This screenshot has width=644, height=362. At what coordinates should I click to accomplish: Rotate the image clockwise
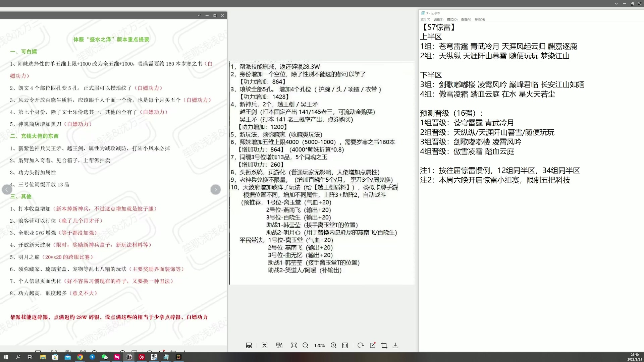[x=360, y=345]
